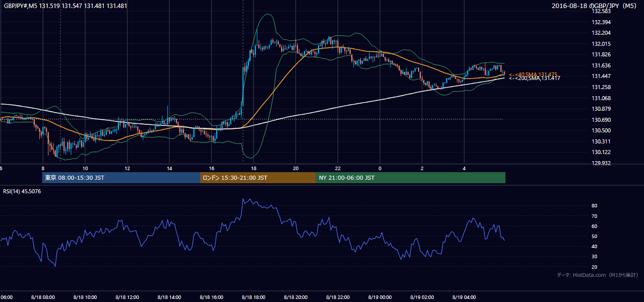The width and height of the screenshot is (644, 302).
Task: Click the 40 SMA 131.475 label
Action: point(533,74)
